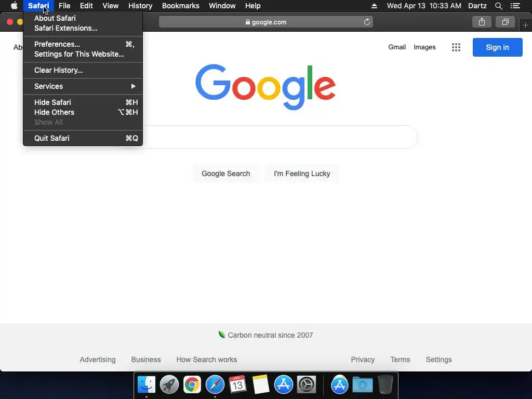Open the Terms footer link
The width and height of the screenshot is (532, 399).
400,360
